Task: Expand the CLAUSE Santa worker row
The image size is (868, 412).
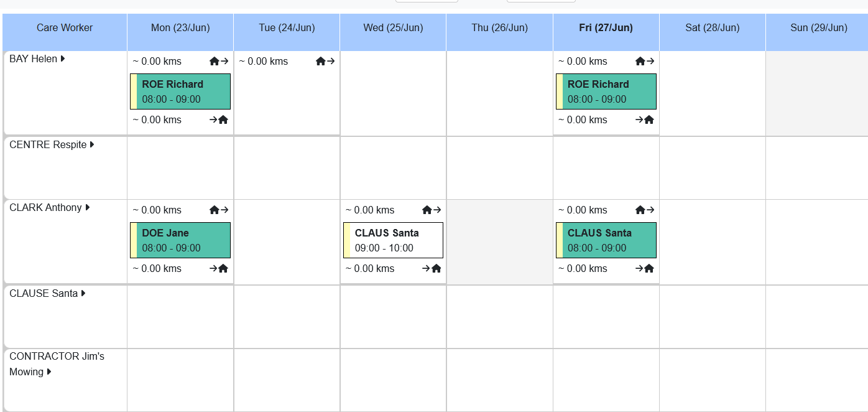Action: (83, 293)
